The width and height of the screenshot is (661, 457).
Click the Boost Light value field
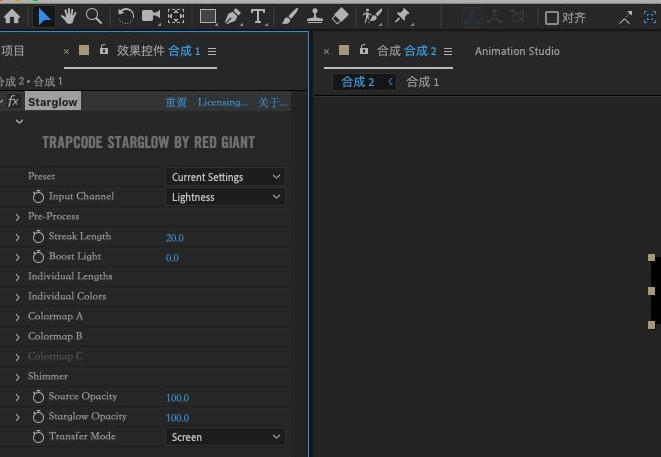click(173, 258)
